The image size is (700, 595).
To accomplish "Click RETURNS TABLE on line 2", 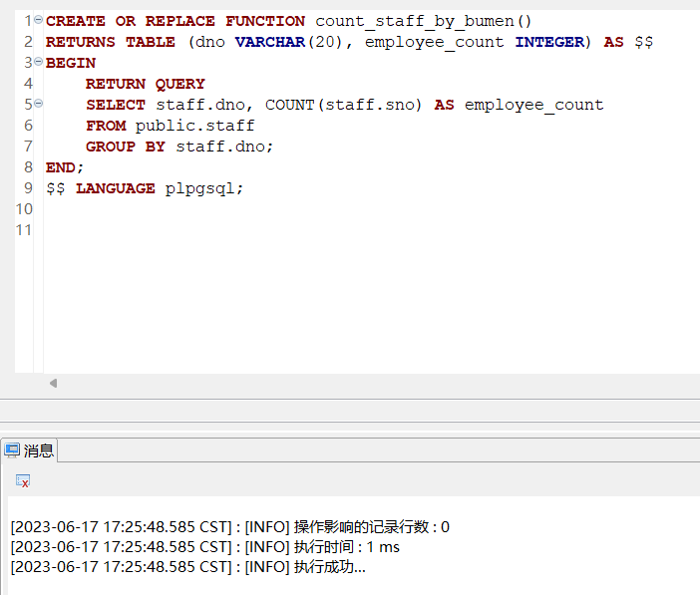I will [111, 42].
